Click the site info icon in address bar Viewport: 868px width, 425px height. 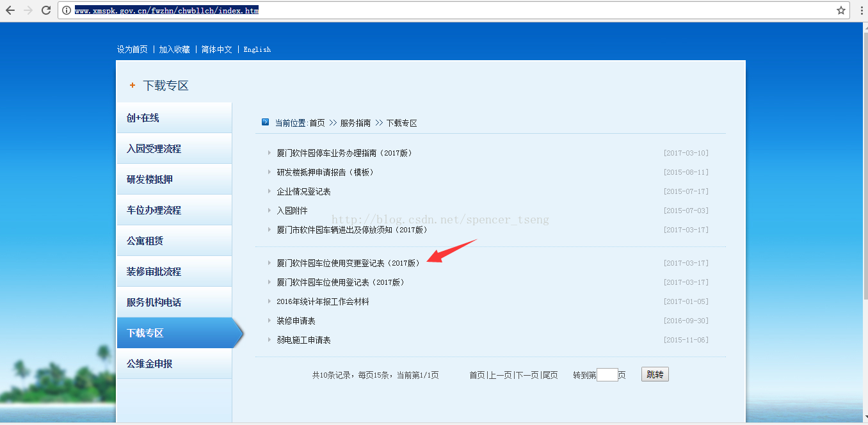click(x=66, y=10)
